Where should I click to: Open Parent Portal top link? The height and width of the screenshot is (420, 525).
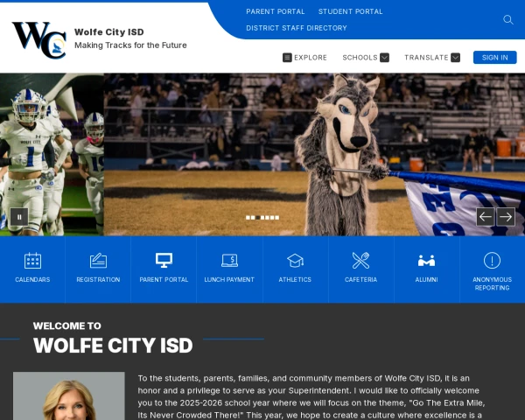(x=276, y=11)
